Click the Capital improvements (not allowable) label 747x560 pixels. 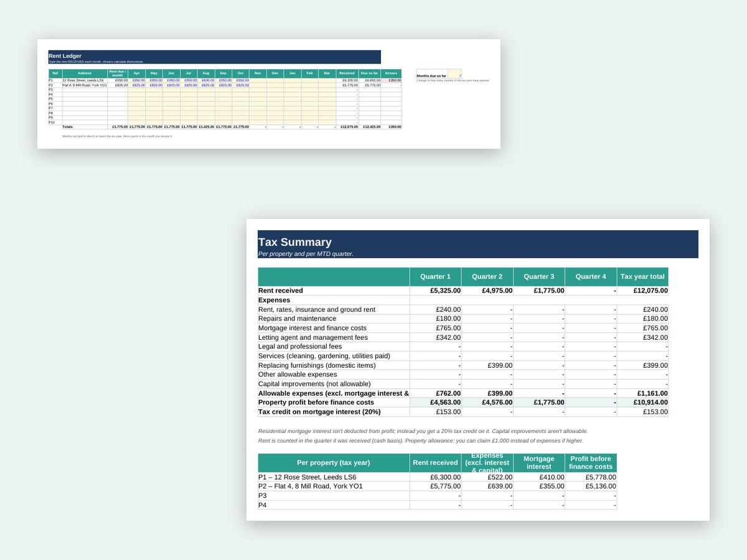coord(334,384)
